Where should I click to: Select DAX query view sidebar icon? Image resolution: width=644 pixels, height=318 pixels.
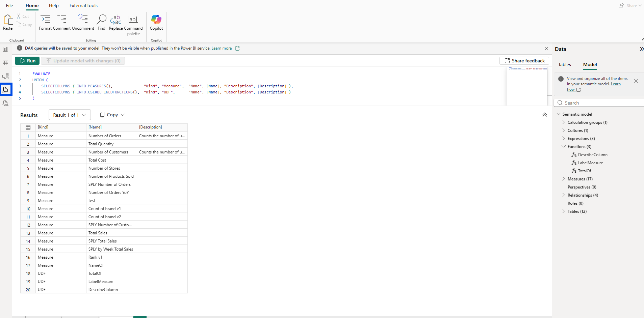[5, 90]
